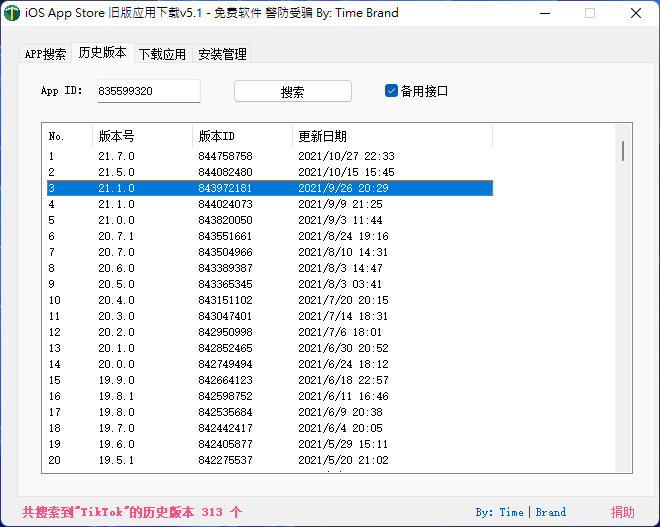The height and width of the screenshot is (527, 660).
Task: Select the version 20.7.1 row
Action: (269, 236)
